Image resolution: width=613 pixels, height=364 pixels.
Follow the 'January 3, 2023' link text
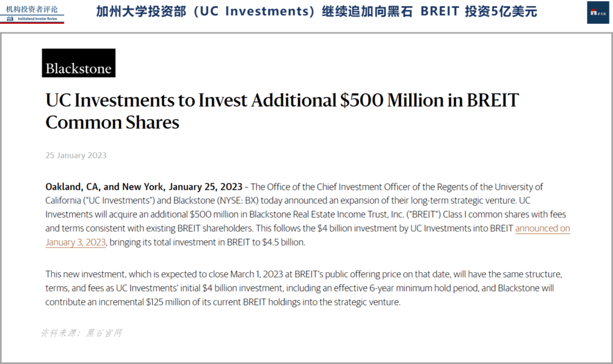tap(75, 242)
